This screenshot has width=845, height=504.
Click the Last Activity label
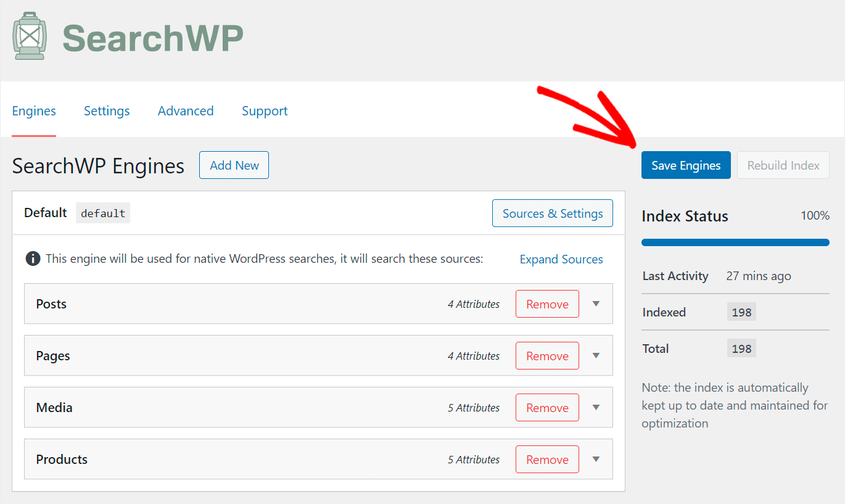pyautogui.click(x=675, y=276)
